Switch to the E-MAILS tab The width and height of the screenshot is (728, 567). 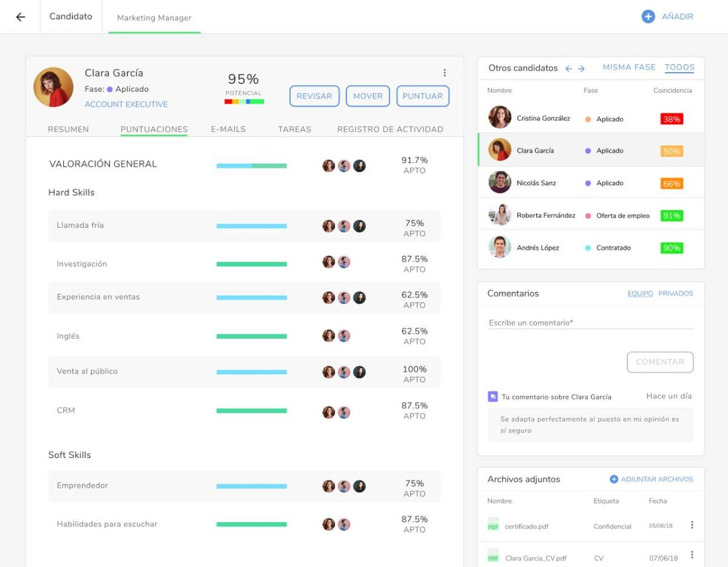228,129
